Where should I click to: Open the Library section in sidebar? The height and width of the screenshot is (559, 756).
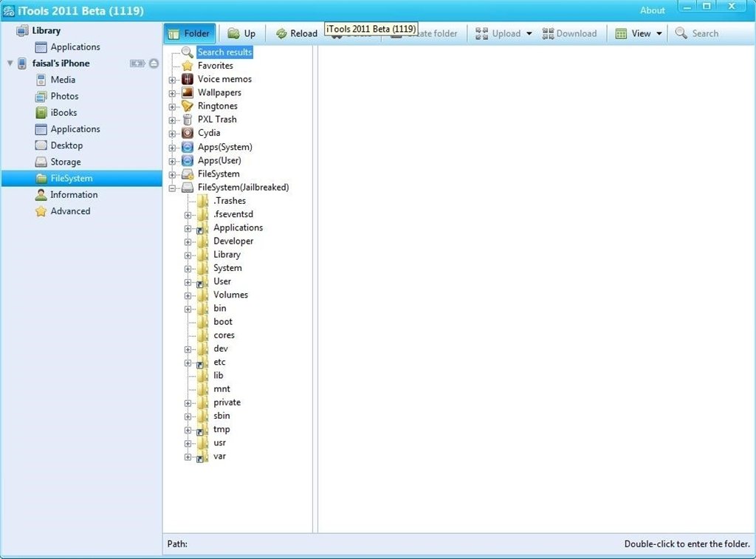[47, 30]
